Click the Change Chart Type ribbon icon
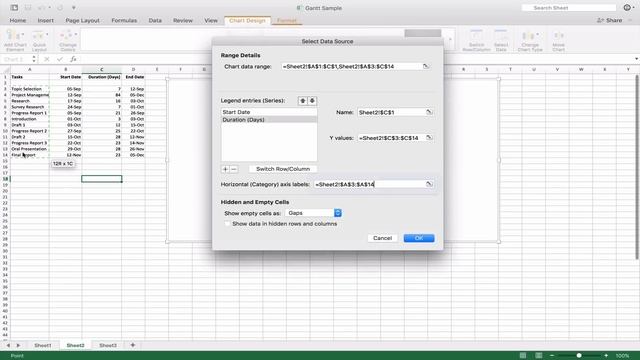This screenshot has width=640, height=360. coord(530,40)
